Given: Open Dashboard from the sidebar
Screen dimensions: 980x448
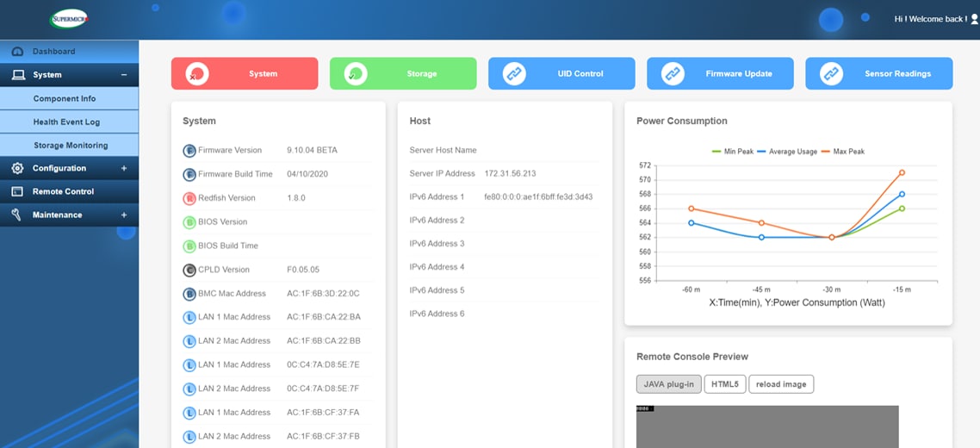Looking at the screenshot, I should pyautogui.click(x=53, y=52).
